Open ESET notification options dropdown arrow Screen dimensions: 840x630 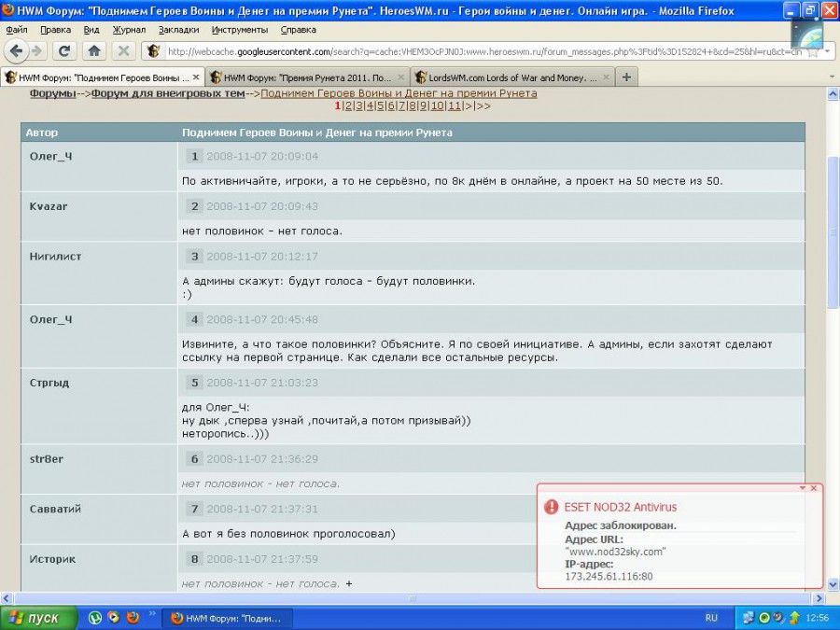pyautogui.click(x=803, y=488)
